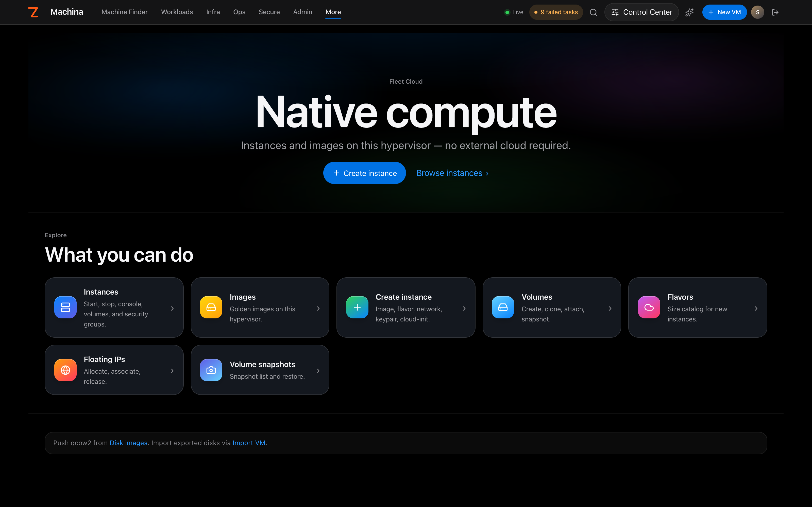Open the Control Center button
The height and width of the screenshot is (507, 812).
(641, 12)
